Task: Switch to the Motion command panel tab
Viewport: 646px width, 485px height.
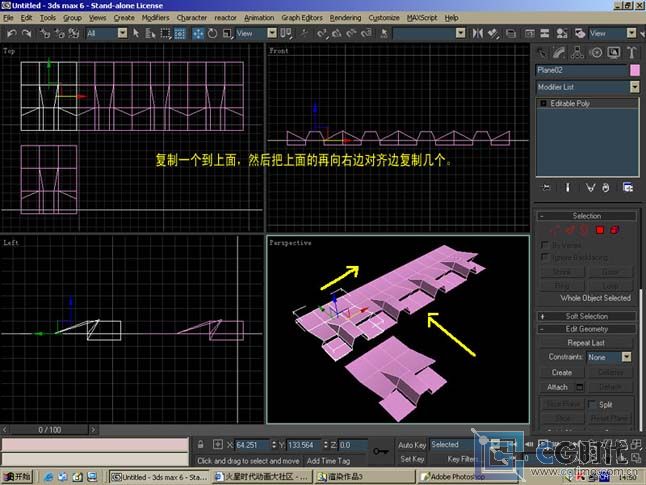Action: click(x=596, y=52)
